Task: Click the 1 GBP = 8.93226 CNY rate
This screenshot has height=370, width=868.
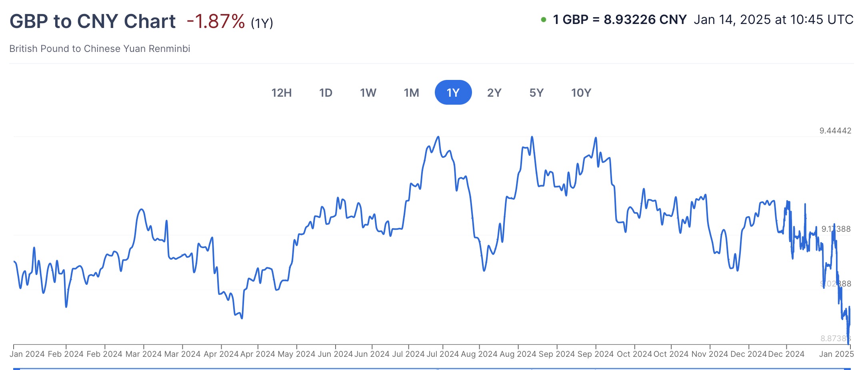Action: point(620,20)
